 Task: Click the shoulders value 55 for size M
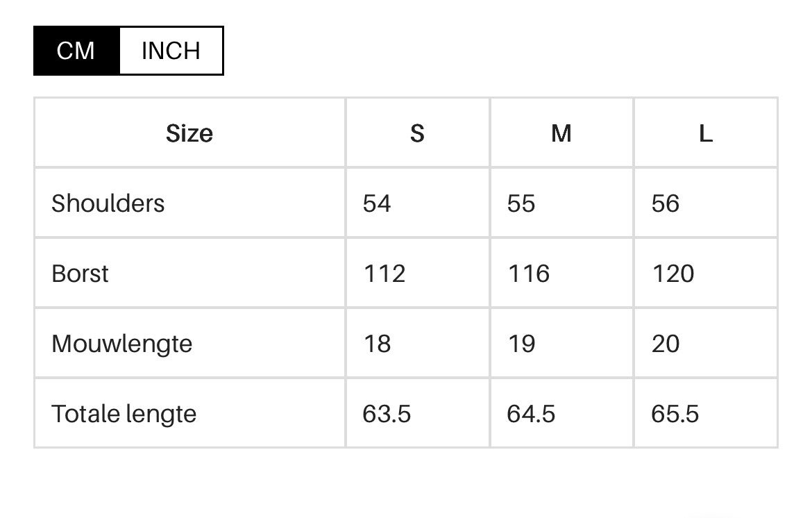click(521, 203)
